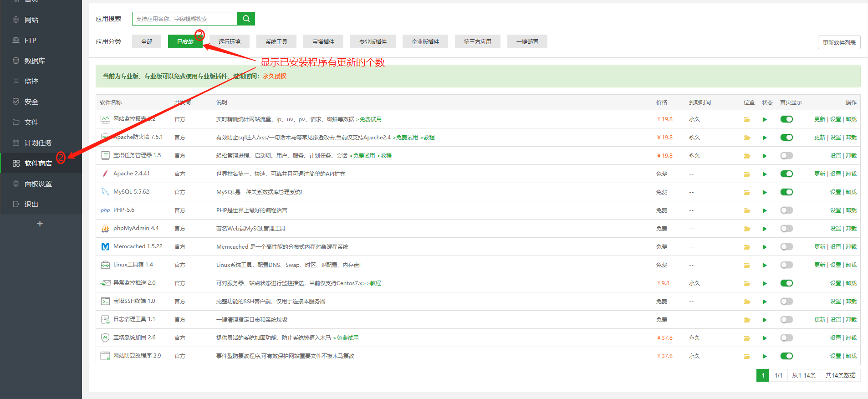The width and height of the screenshot is (868, 399).
Task: Select the 系统工具 category tab
Action: 276,41
